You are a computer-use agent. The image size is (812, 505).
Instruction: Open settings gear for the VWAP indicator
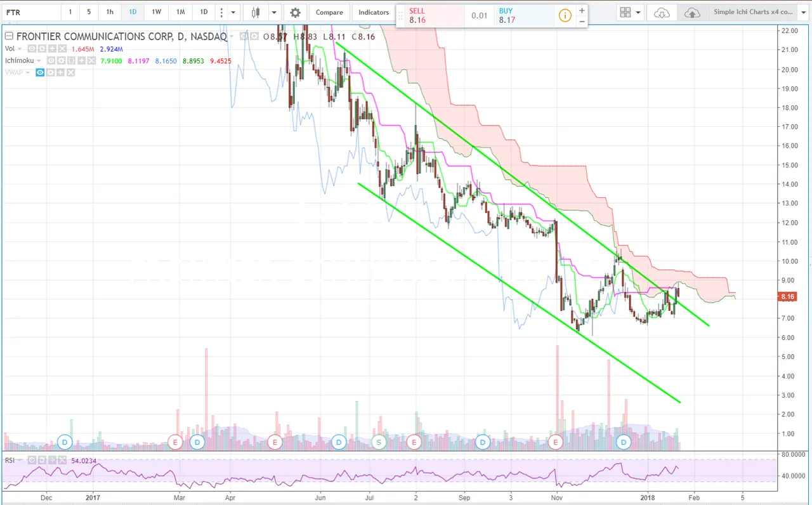pyautogui.click(x=51, y=73)
